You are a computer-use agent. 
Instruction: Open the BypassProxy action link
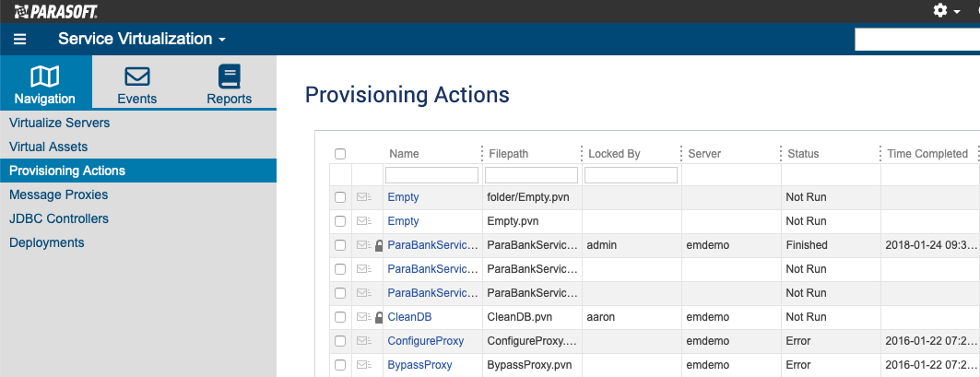click(419, 365)
